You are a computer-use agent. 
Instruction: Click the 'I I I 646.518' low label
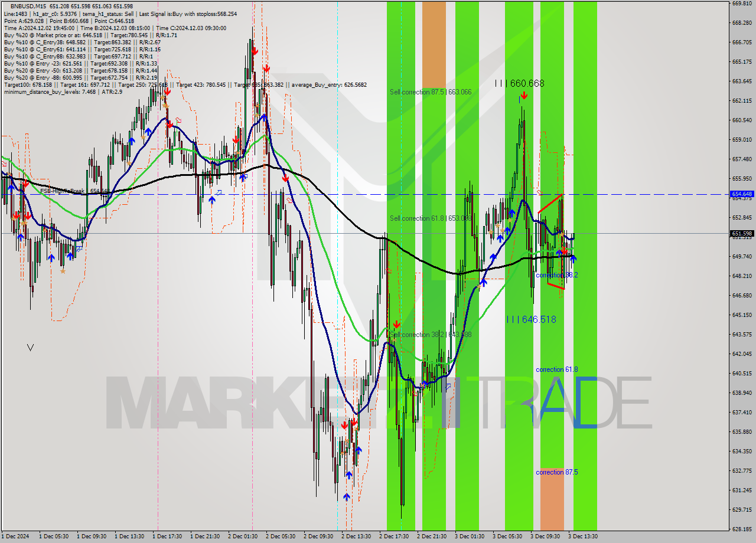click(x=531, y=319)
